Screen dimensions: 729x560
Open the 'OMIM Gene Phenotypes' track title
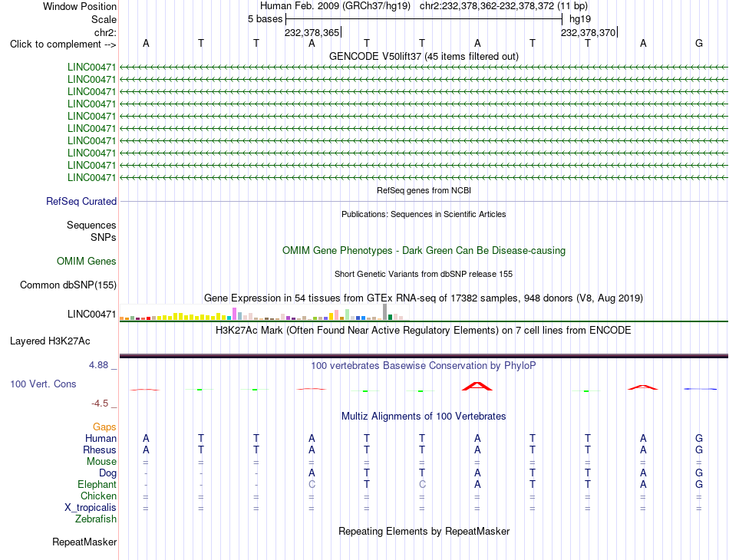click(424, 251)
